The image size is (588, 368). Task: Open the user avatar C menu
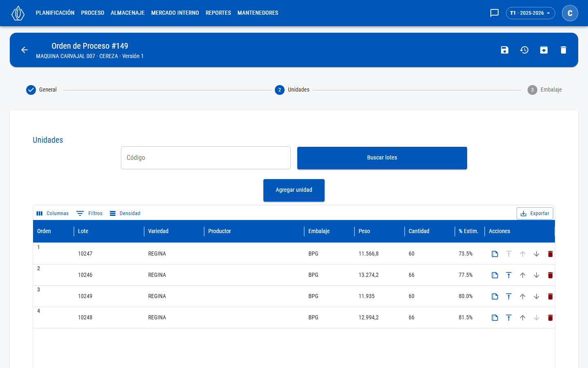point(570,13)
